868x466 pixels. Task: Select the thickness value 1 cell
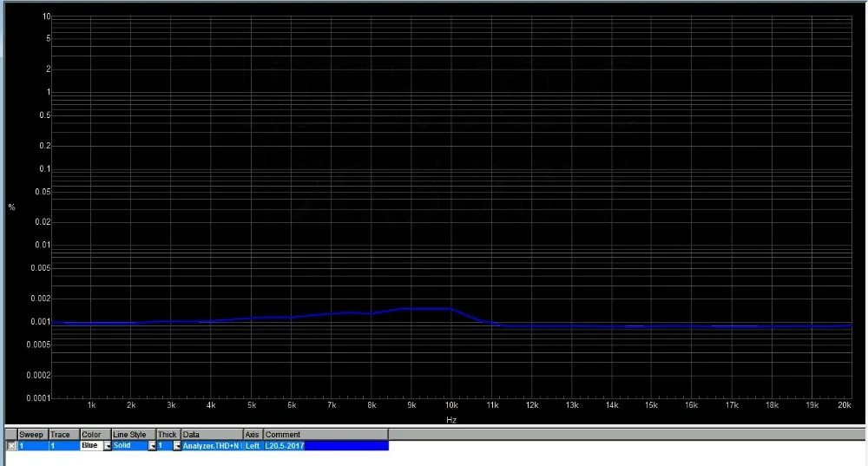(164, 445)
